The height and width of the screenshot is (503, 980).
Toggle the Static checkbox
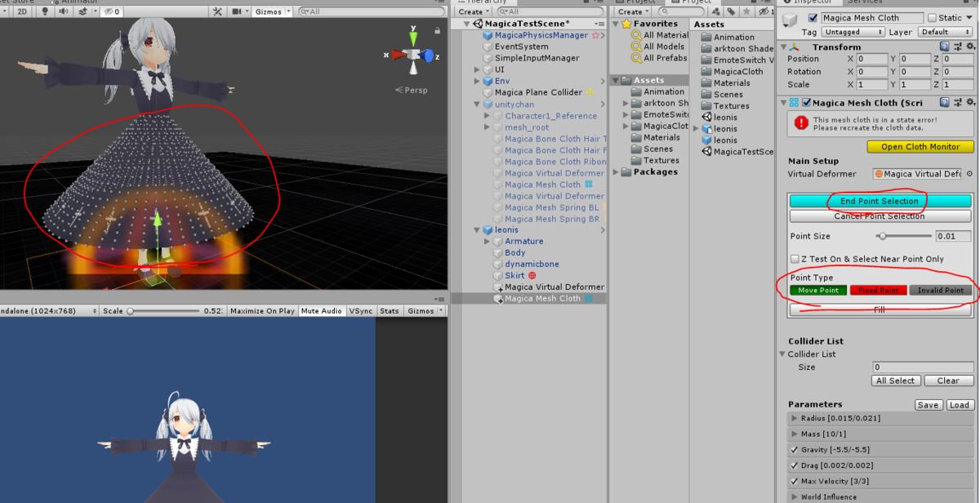932,18
